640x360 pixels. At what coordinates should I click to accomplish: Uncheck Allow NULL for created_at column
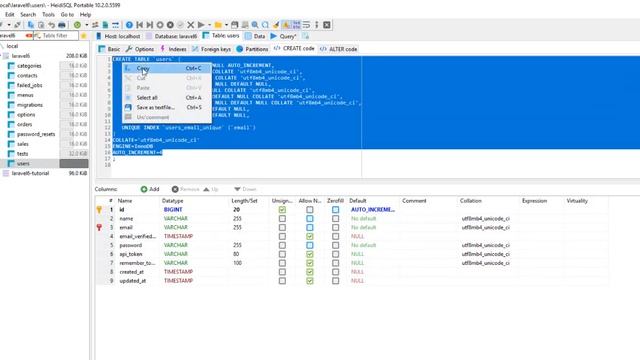point(310,272)
